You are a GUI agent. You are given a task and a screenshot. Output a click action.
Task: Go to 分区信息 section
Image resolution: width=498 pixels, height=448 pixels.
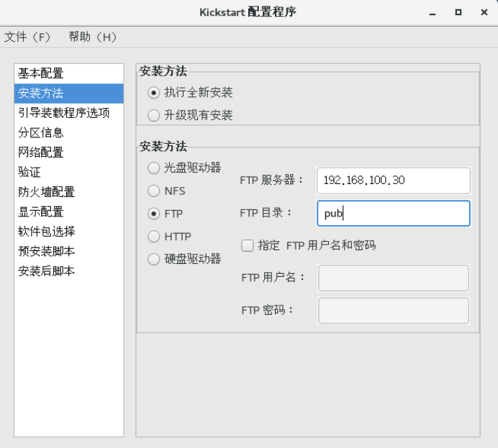coord(68,132)
